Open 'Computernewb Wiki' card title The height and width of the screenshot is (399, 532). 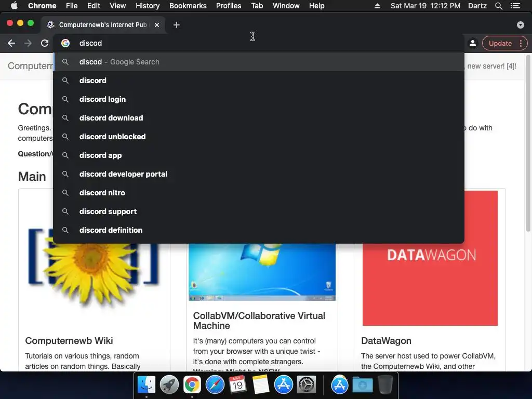tap(69, 341)
